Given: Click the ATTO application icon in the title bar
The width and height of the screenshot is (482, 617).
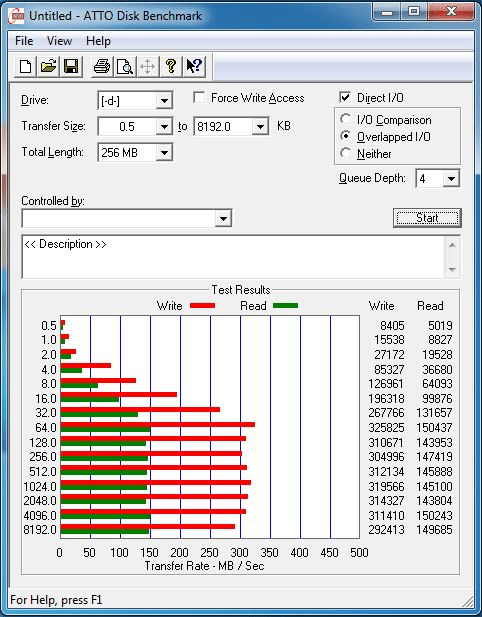Looking at the screenshot, I should 17,16.
